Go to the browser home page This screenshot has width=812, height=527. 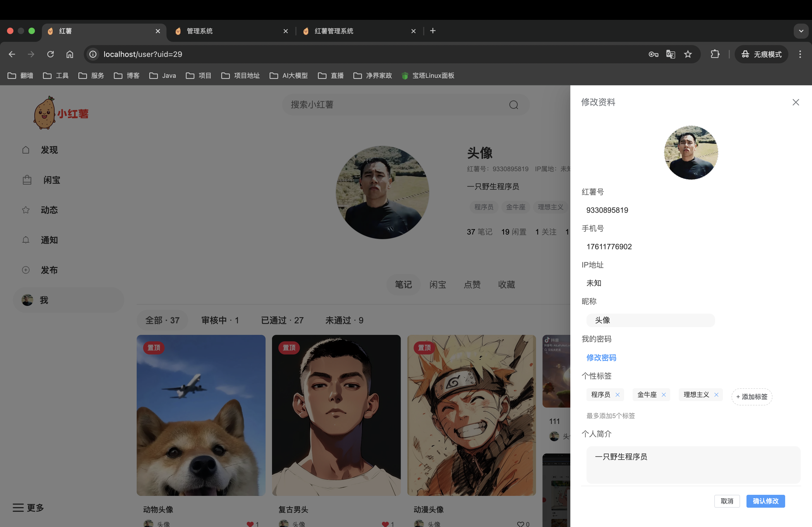[x=70, y=54]
